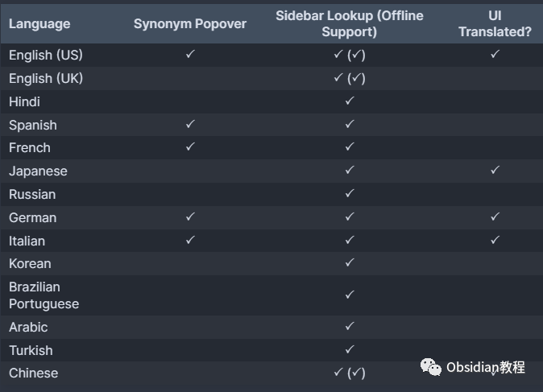This screenshot has height=392, width=543.
Task: Click the English (US) Synonym Popover checkmark
Action: coord(190,54)
